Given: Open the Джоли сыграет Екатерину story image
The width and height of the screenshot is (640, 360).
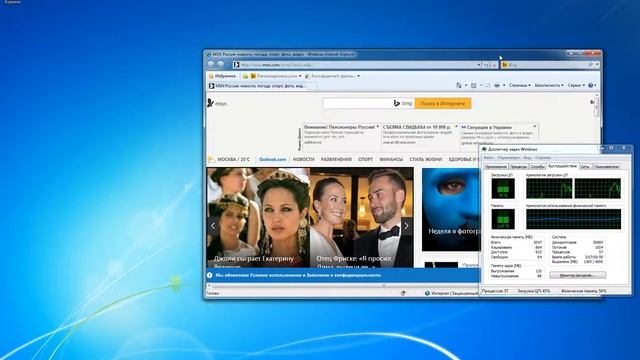Looking at the screenshot, I should (x=258, y=218).
